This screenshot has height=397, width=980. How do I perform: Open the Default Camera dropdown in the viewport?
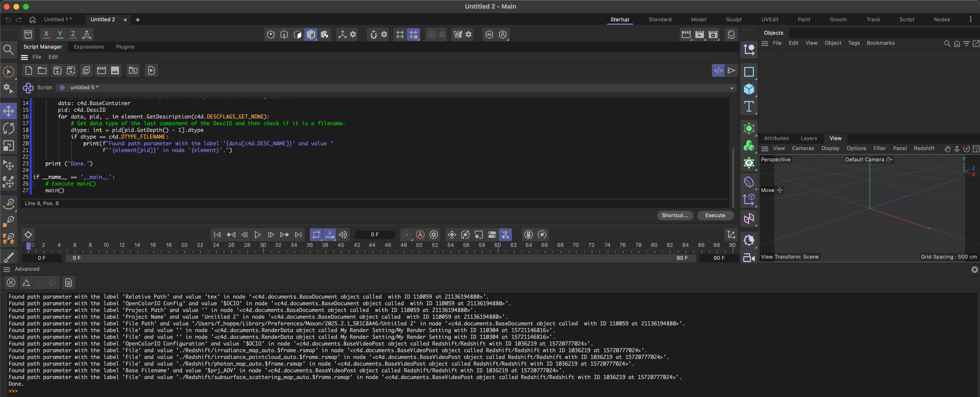point(889,159)
